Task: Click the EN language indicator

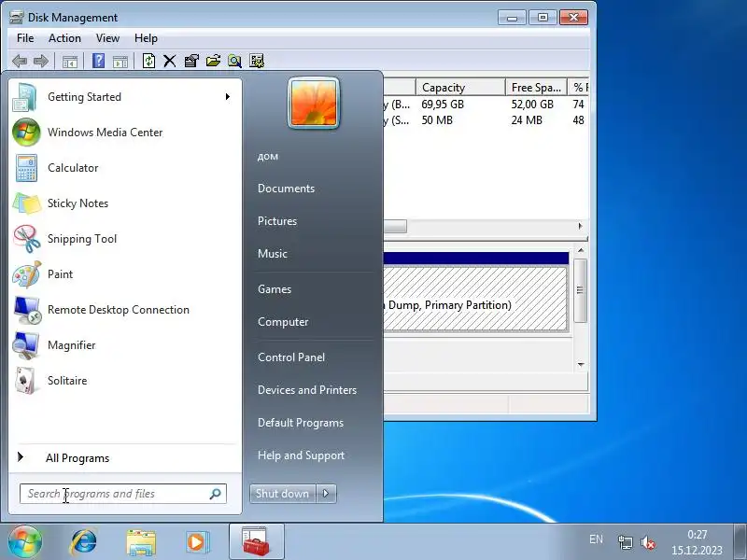Action: (x=596, y=539)
